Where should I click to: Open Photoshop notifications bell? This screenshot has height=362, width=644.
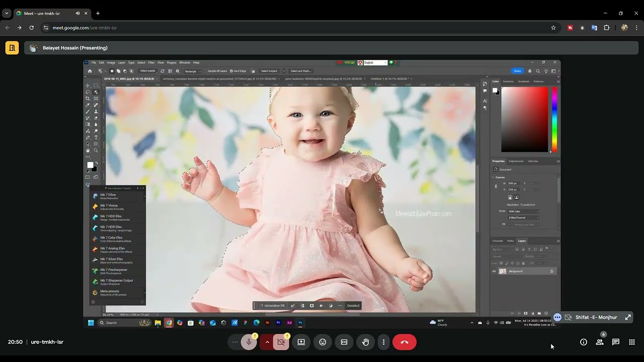[x=530, y=71]
